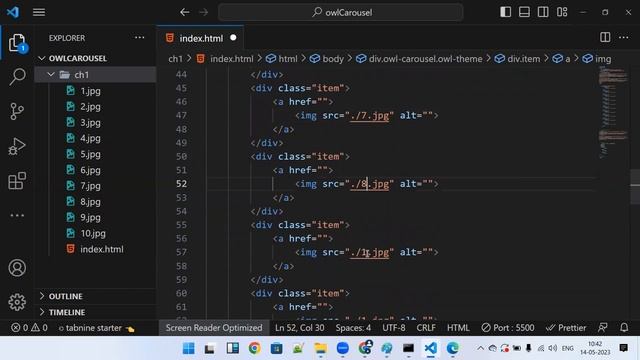This screenshot has height=360, width=640.
Task: Go back using the navigation arrow
Action: [184, 12]
